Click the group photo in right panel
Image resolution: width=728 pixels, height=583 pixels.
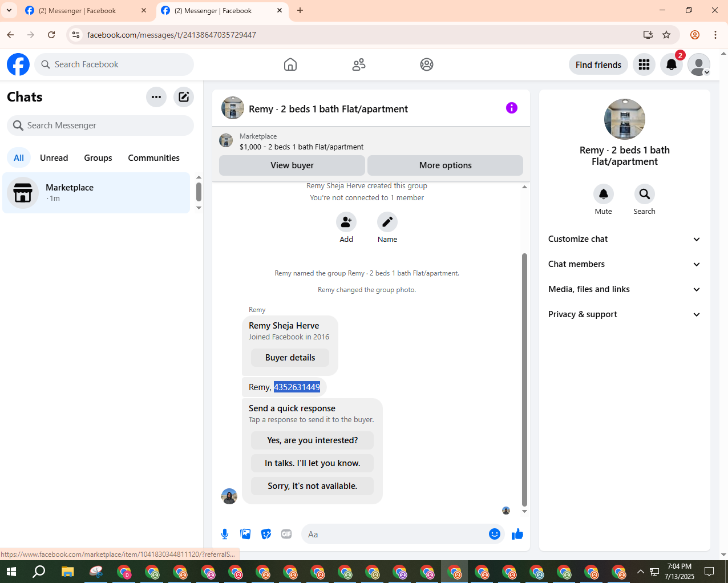[x=625, y=119]
